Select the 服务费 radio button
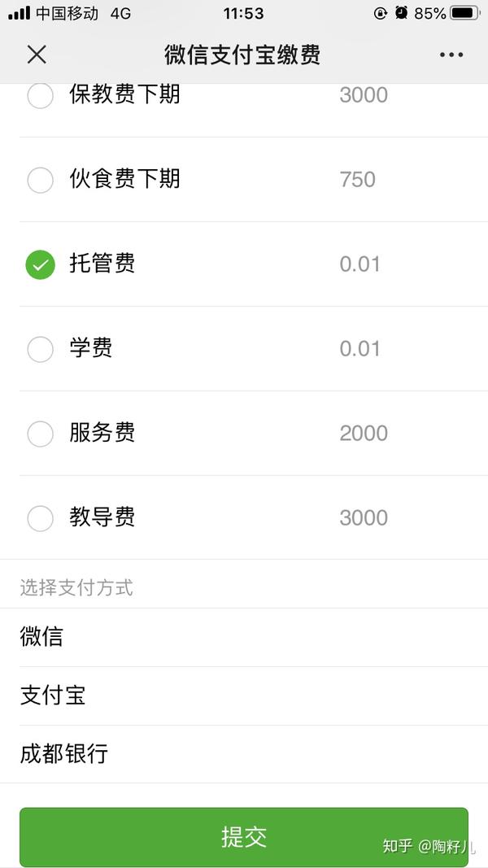488x868 pixels. pyautogui.click(x=40, y=434)
